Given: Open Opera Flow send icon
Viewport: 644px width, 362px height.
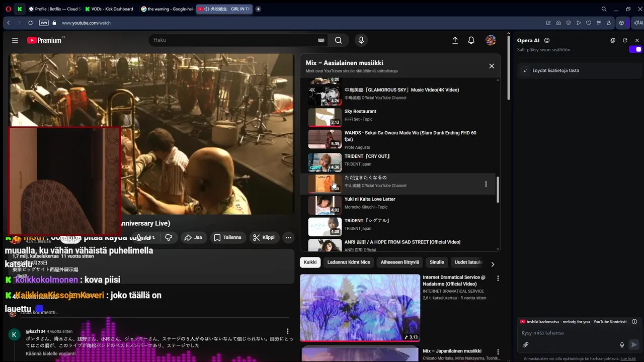Looking at the screenshot, I should [579, 23].
